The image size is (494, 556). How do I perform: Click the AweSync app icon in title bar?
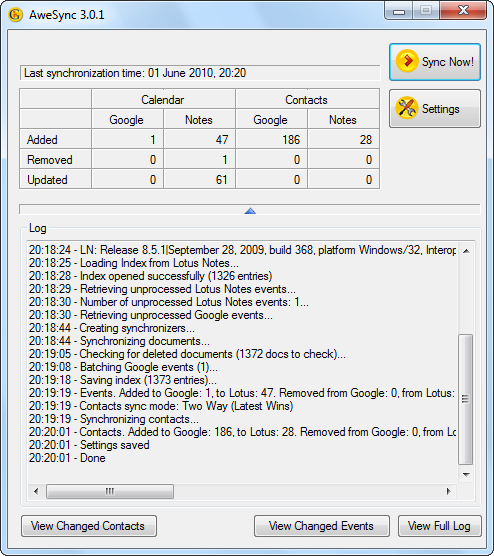(x=15, y=15)
